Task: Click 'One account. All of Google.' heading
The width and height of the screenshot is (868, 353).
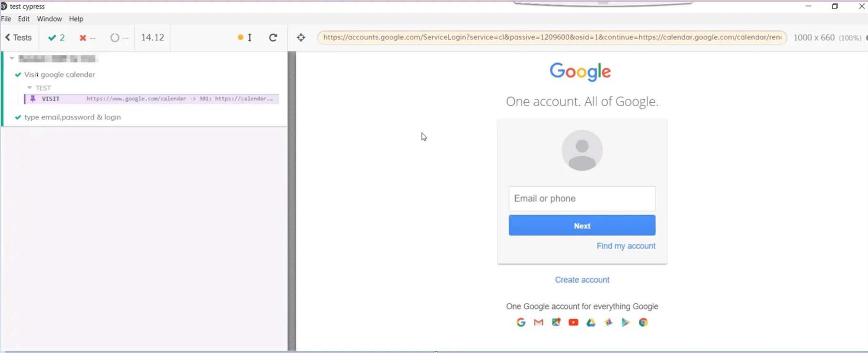Action: click(x=582, y=102)
